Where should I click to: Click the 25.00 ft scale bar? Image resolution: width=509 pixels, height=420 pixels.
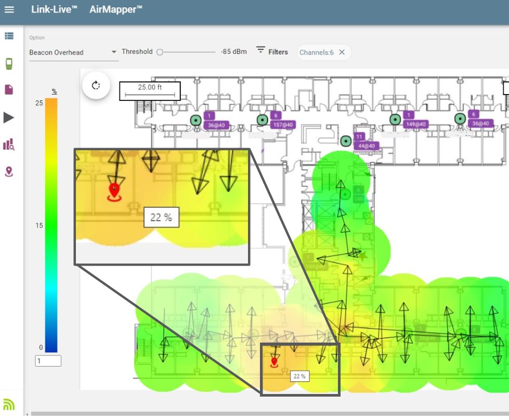pos(150,90)
